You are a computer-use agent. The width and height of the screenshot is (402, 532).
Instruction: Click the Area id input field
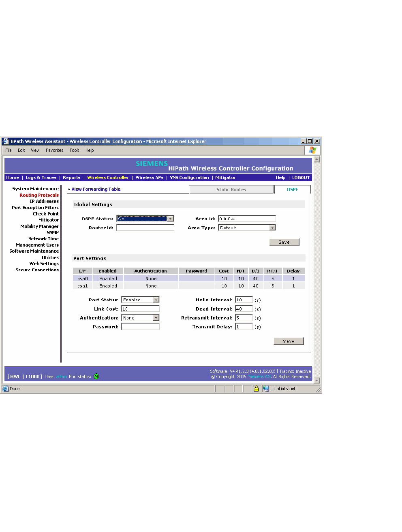pyautogui.click(x=247, y=219)
